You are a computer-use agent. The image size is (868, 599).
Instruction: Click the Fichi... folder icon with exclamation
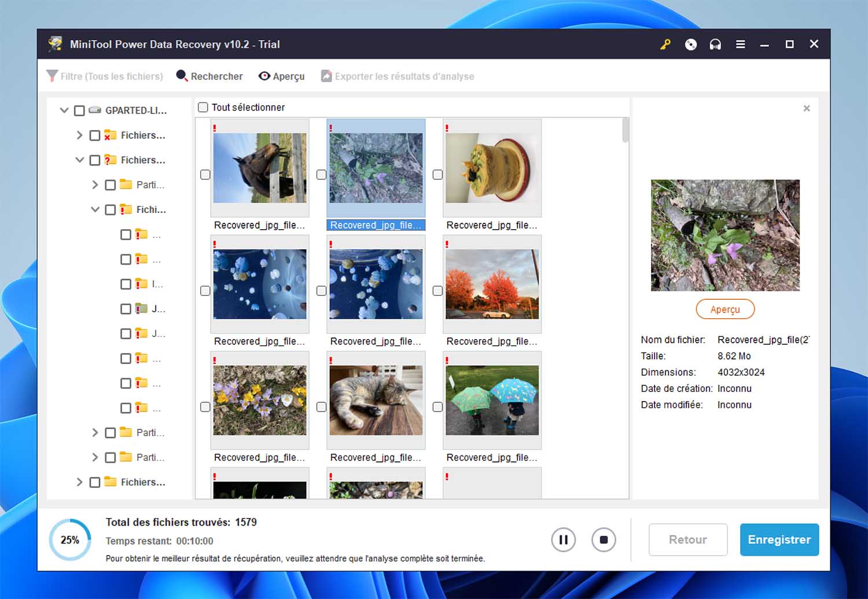click(126, 210)
